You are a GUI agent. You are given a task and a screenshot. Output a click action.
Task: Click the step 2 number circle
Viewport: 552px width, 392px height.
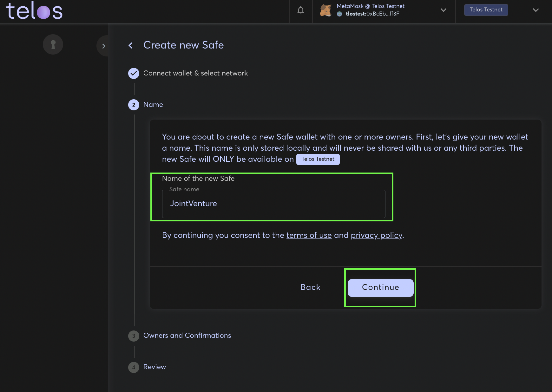(x=134, y=105)
